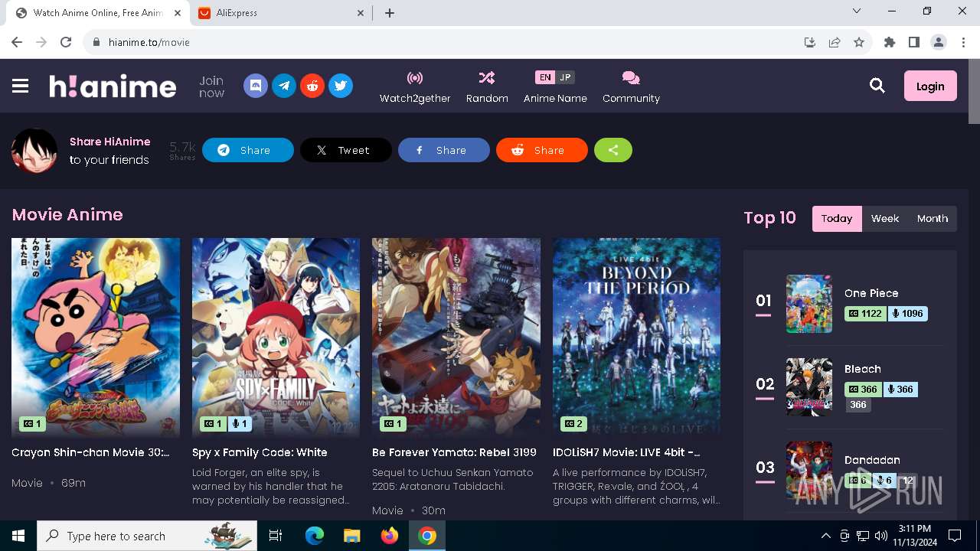The image size is (980, 551).
Task: Open the Discord join icon
Action: coord(256,86)
